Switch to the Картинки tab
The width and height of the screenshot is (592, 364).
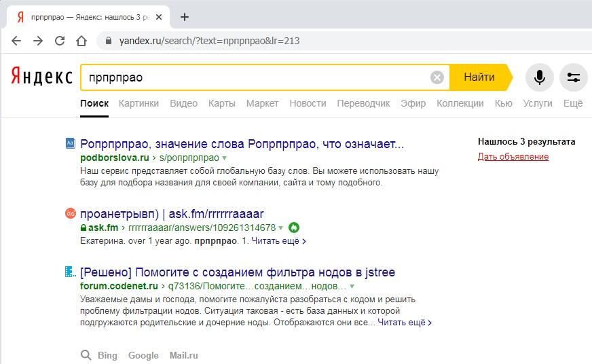tap(138, 103)
